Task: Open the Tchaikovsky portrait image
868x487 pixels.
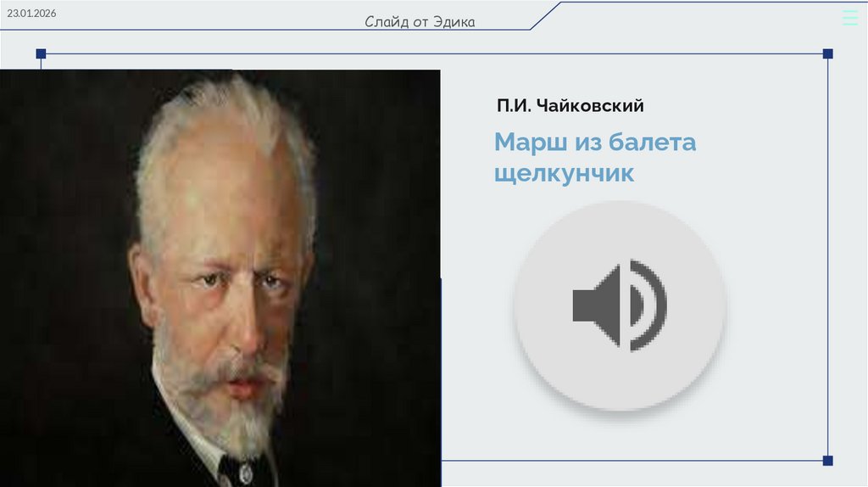Action: click(x=220, y=278)
